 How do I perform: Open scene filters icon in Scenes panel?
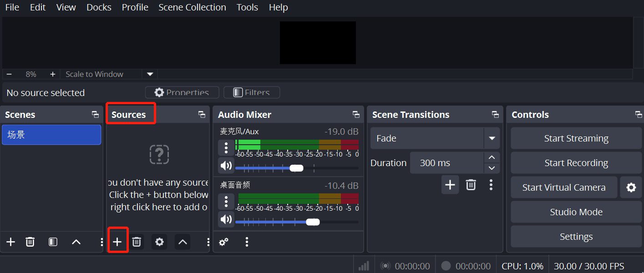[x=53, y=242]
